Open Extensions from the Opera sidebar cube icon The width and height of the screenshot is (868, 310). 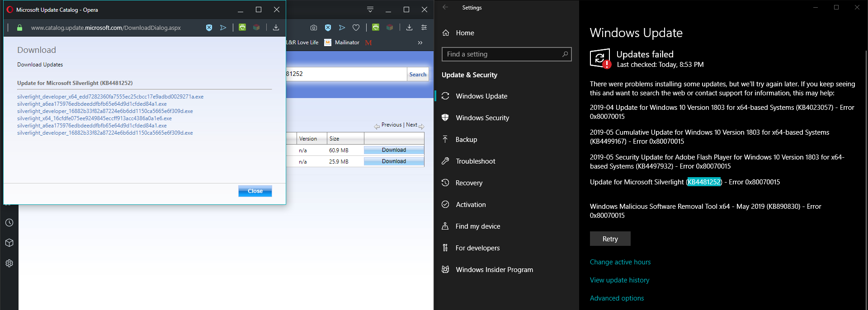(9, 243)
